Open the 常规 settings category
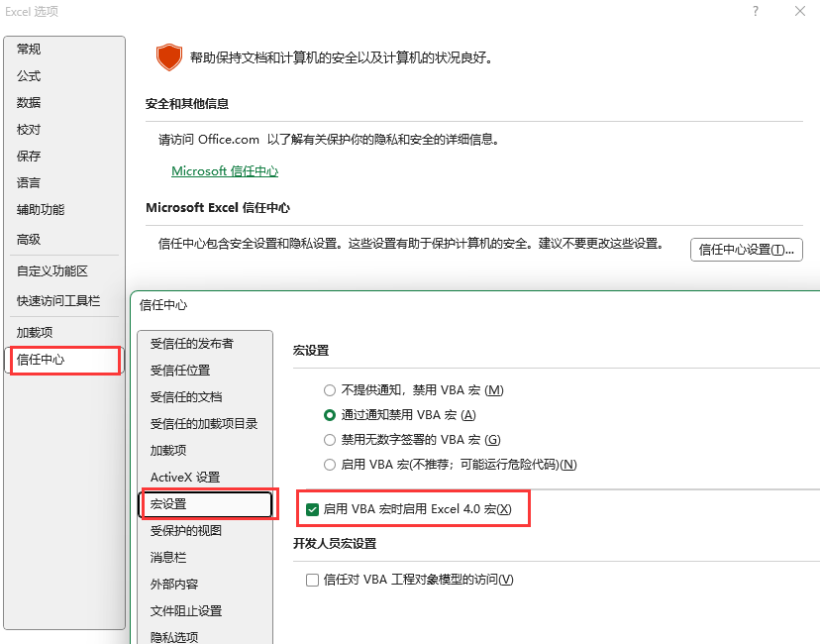This screenshot has height=644, width=820. 29,49
